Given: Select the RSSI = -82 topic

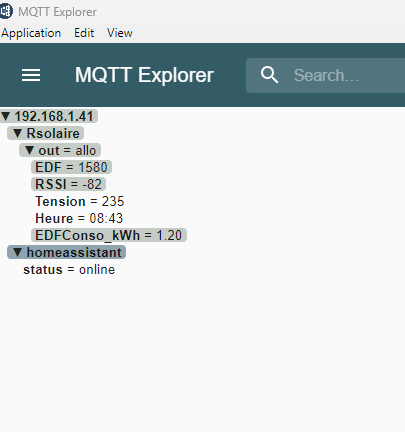Looking at the screenshot, I should 68,184.
